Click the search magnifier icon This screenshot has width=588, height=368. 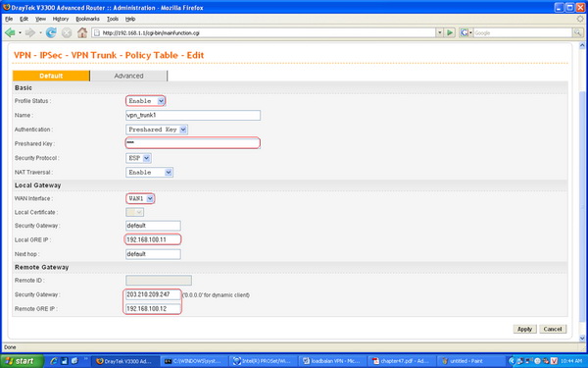(577, 33)
